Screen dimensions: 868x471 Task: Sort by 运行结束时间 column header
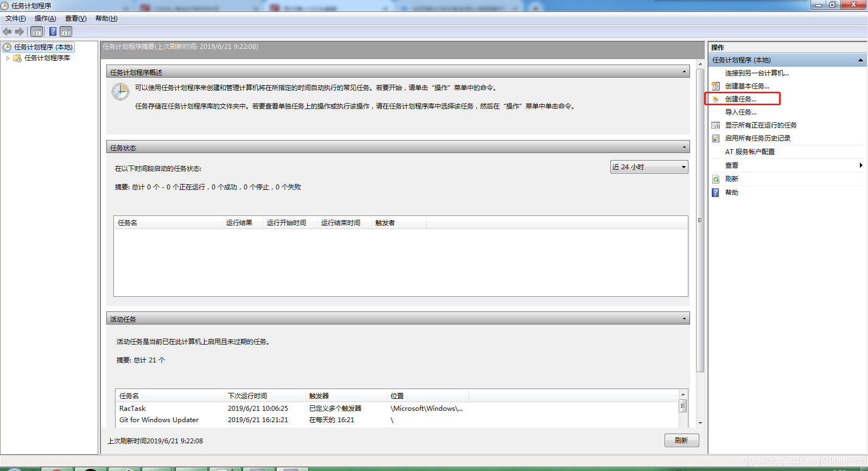click(x=344, y=223)
